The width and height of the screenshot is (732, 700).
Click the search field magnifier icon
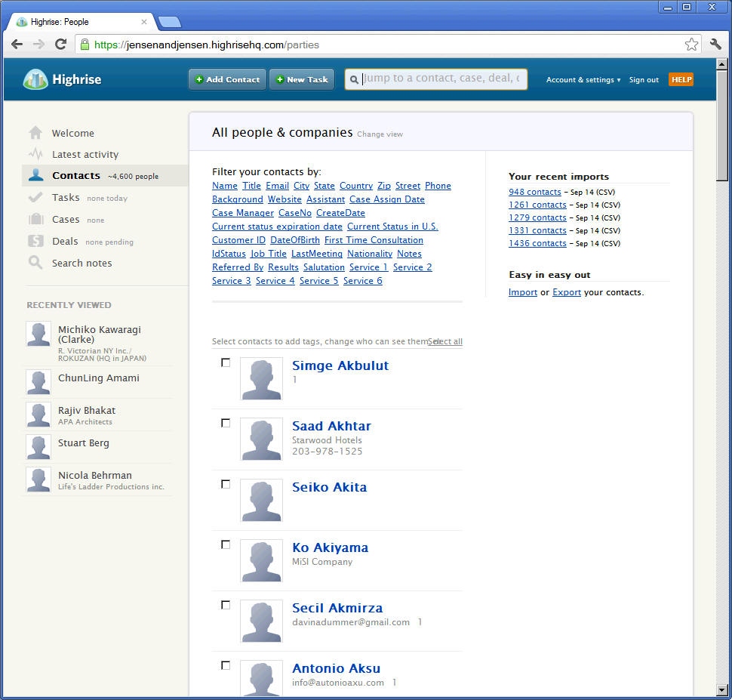(x=355, y=79)
